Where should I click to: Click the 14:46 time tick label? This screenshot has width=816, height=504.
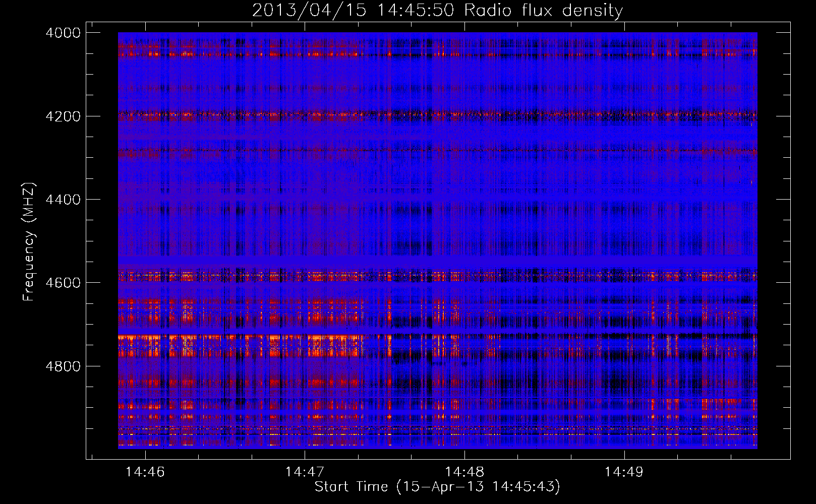[x=145, y=472]
